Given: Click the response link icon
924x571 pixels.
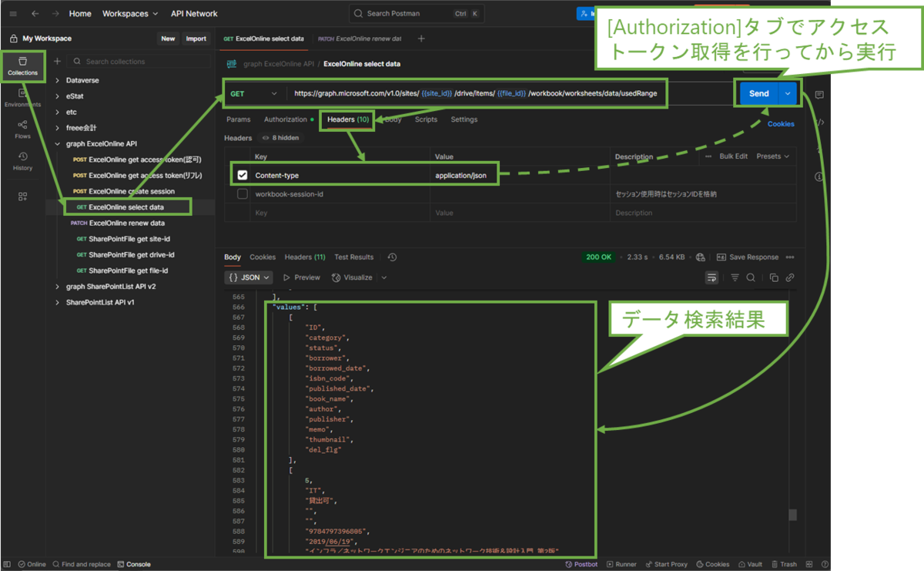Looking at the screenshot, I should coord(790,277).
